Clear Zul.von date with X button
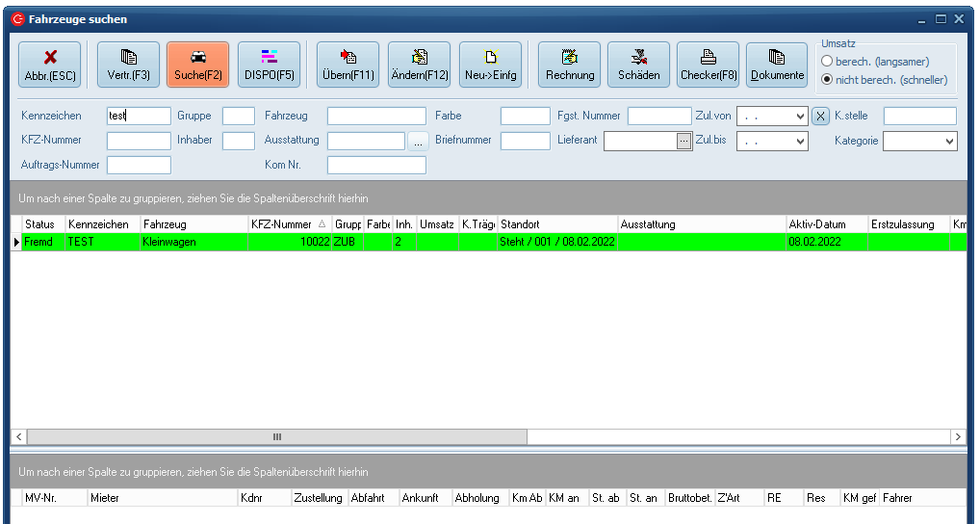Viewport: 980px width, 524px height. pyautogui.click(x=819, y=116)
